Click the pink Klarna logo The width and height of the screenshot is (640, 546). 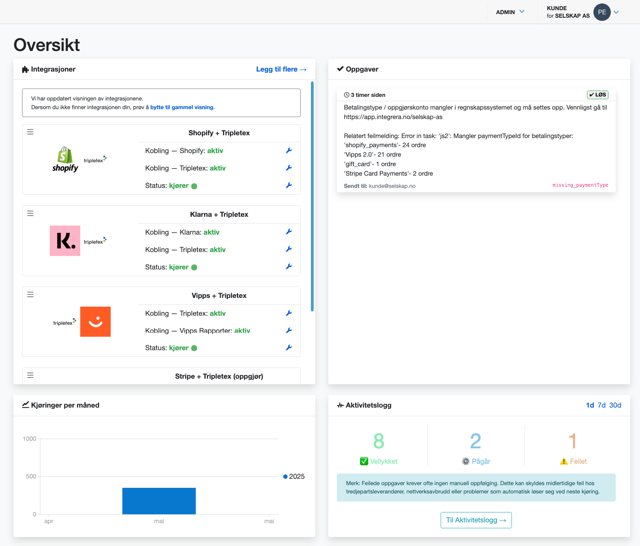click(65, 241)
